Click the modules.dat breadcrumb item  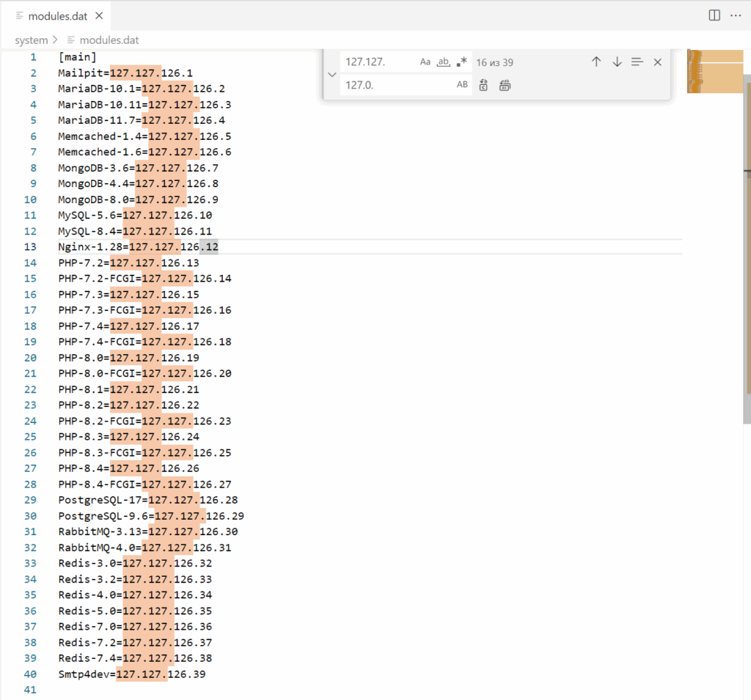pyautogui.click(x=109, y=40)
